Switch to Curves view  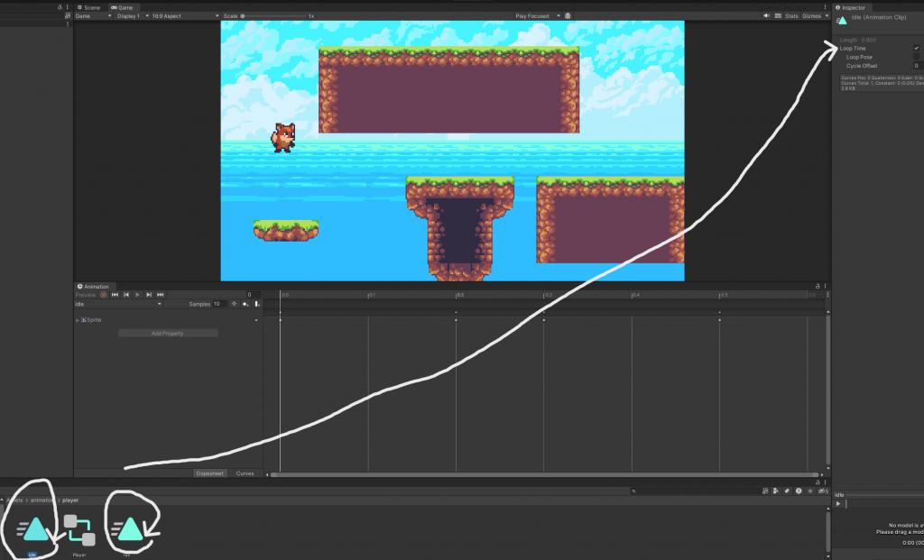point(245,473)
